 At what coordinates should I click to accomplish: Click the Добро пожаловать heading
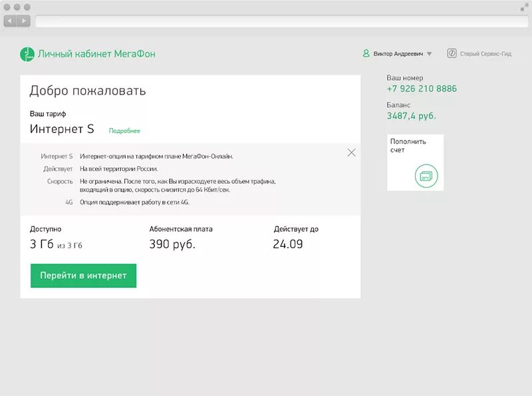pos(88,91)
